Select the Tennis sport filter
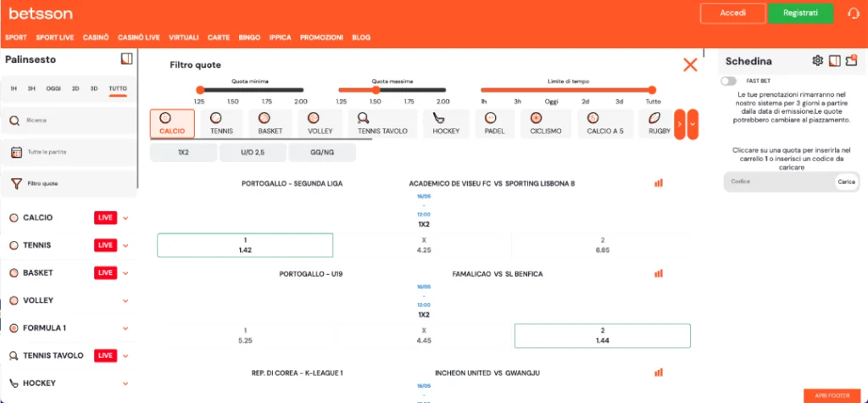The image size is (868, 403). tap(221, 124)
